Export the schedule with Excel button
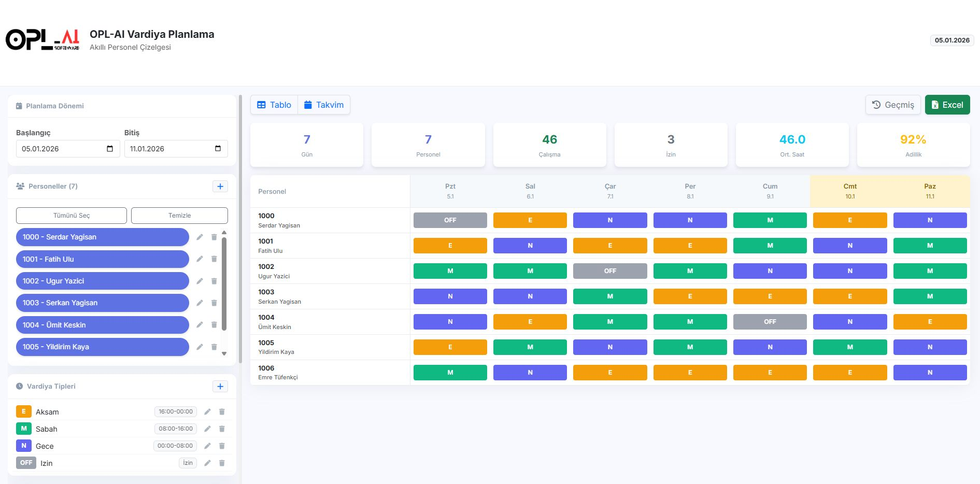This screenshot has width=980, height=484. coord(947,105)
